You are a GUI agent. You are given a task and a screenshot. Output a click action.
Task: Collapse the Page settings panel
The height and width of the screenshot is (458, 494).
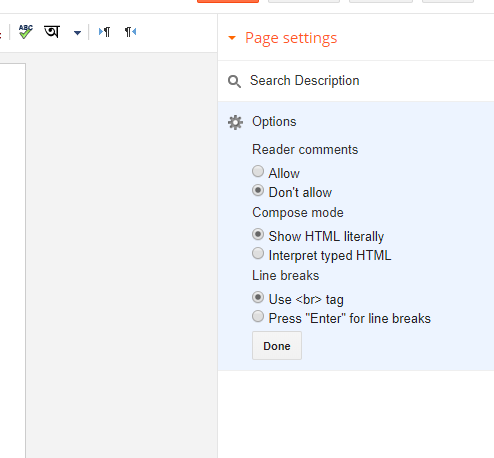(x=232, y=38)
